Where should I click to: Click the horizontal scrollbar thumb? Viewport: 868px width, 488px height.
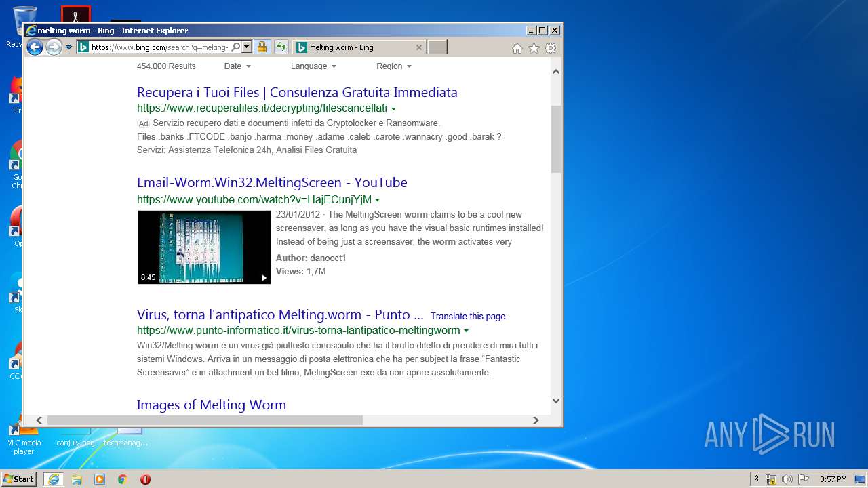pyautogui.click(x=205, y=420)
